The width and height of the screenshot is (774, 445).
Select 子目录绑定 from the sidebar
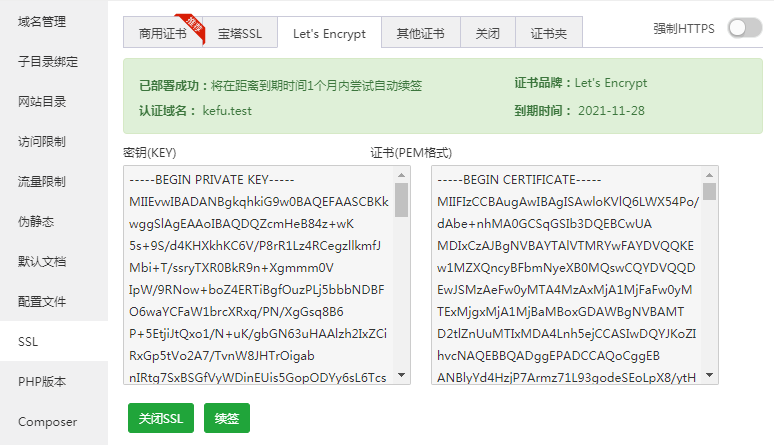[48, 60]
